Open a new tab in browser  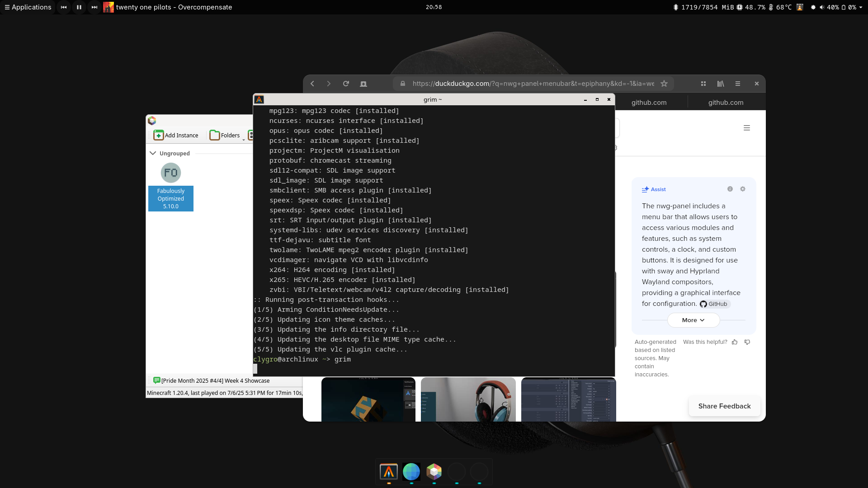363,84
